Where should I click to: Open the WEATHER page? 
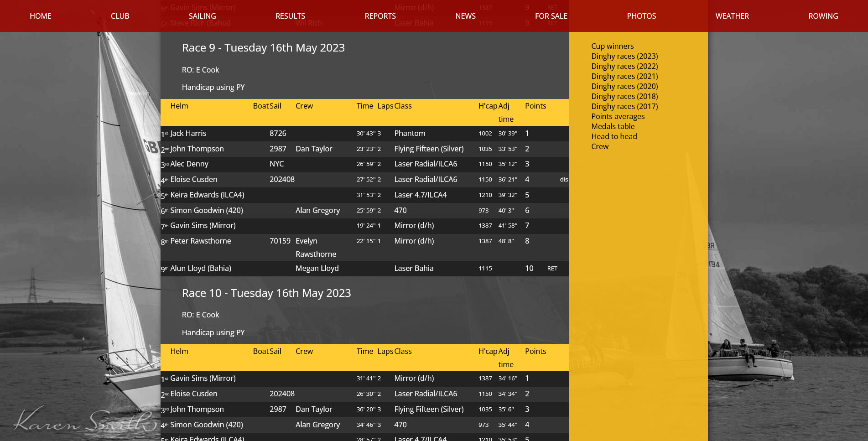732,16
